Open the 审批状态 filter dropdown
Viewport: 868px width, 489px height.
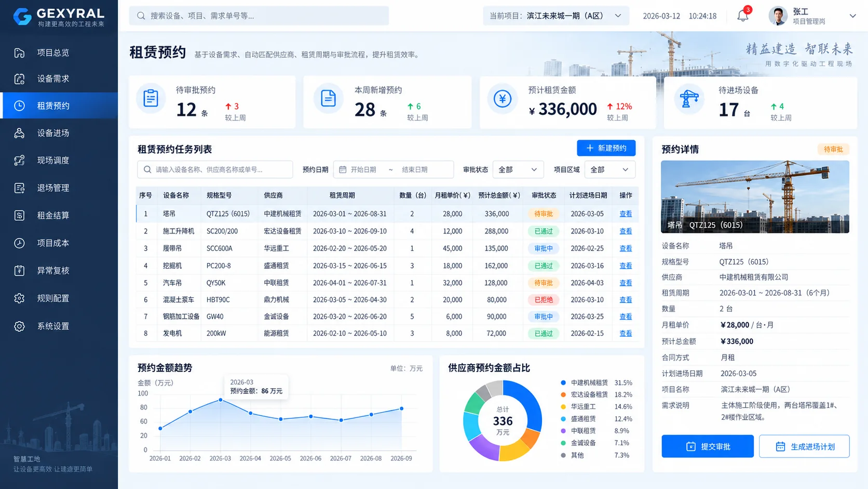point(518,169)
